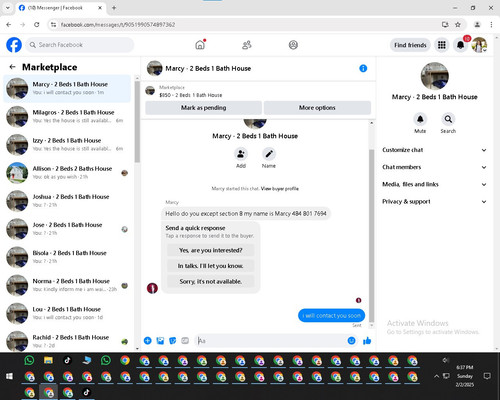This screenshot has width=500, height=400.
Task: Open the emoji picker in message field
Action: point(351,341)
